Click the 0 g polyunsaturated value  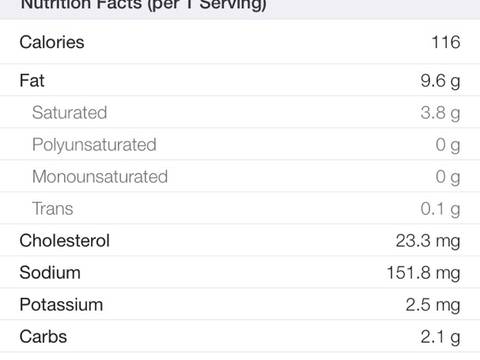click(x=448, y=145)
